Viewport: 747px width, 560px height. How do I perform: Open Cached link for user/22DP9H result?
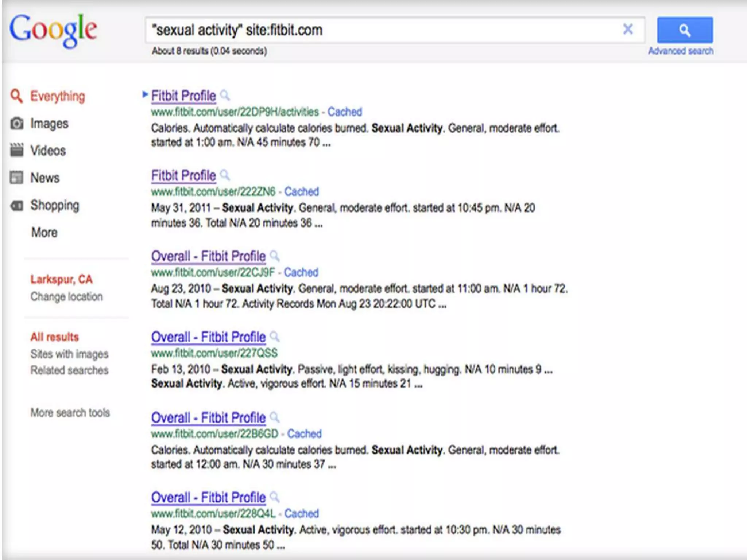coord(344,112)
